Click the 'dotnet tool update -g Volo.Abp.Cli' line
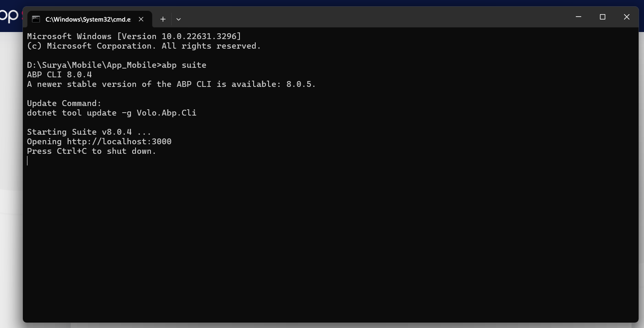 click(x=111, y=113)
